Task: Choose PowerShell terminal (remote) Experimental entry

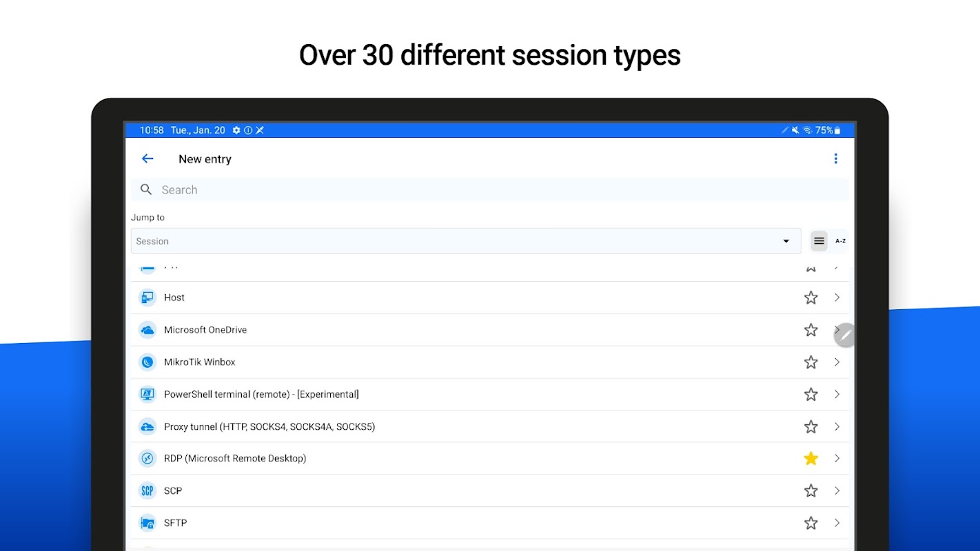Action: point(261,394)
